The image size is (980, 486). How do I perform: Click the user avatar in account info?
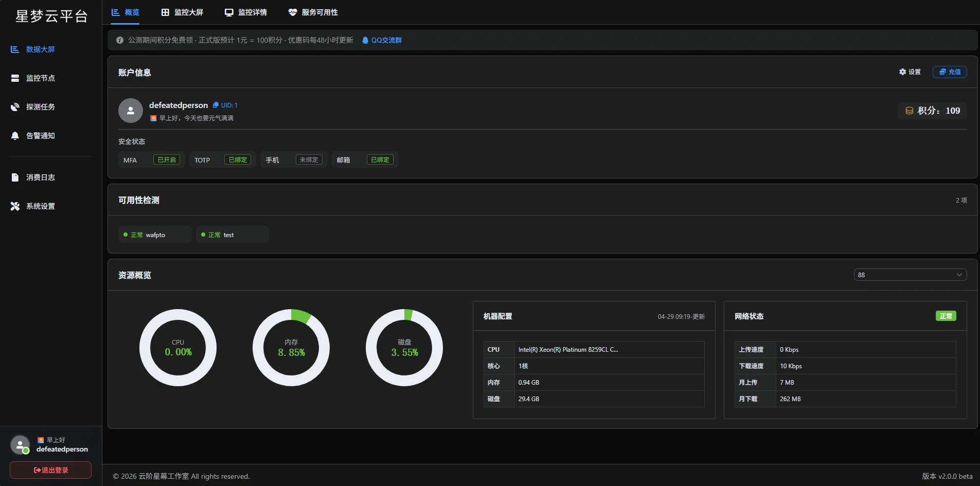(131, 111)
